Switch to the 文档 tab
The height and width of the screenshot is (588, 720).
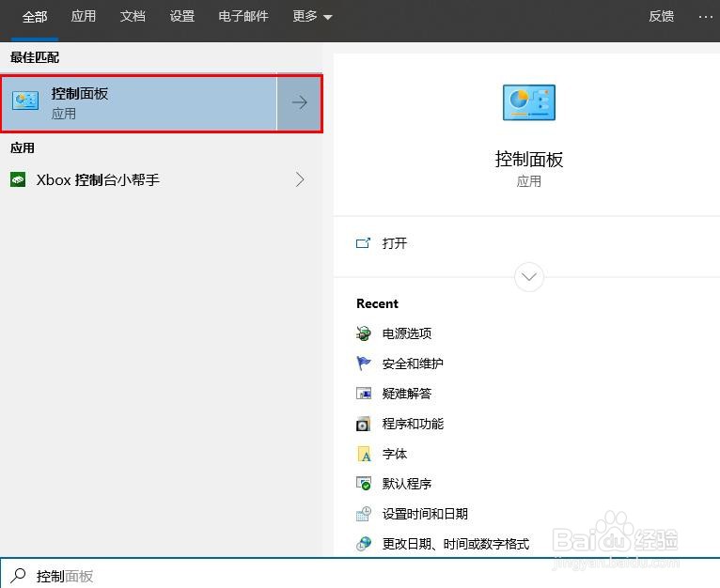[133, 17]
